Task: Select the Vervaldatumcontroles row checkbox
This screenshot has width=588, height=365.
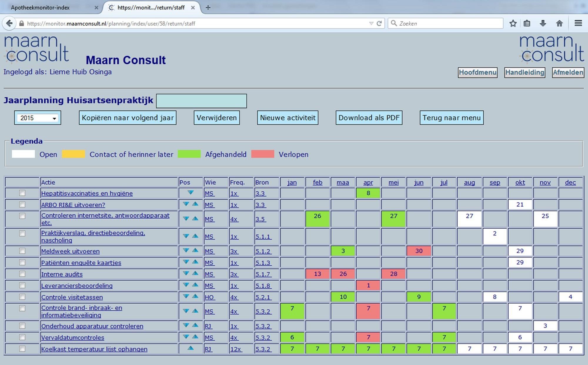Action: tap(22, 337)
